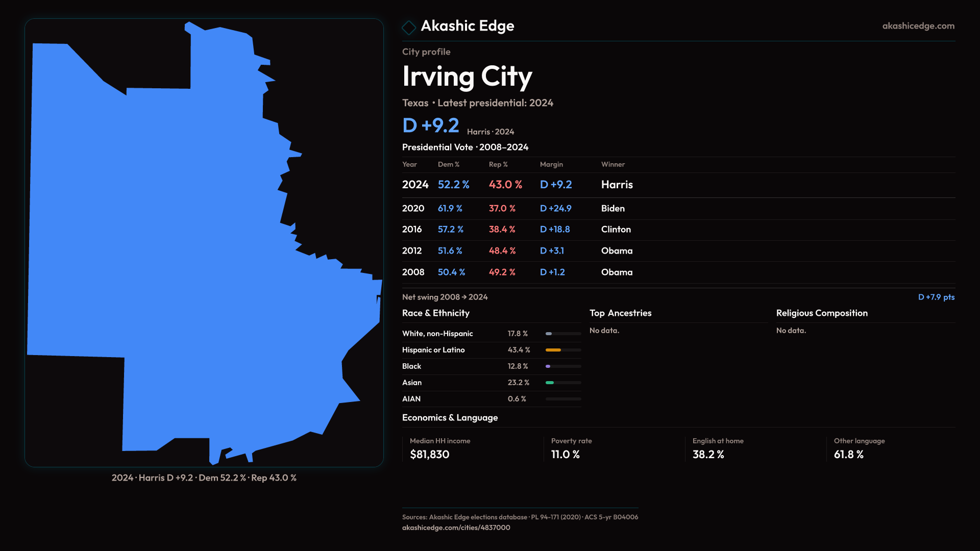Click the White, non-Hispanic gray bar

(x=549, y=334)
